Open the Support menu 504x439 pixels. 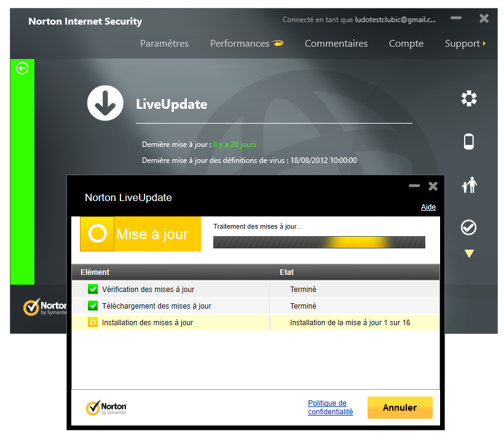pos(462,44)
